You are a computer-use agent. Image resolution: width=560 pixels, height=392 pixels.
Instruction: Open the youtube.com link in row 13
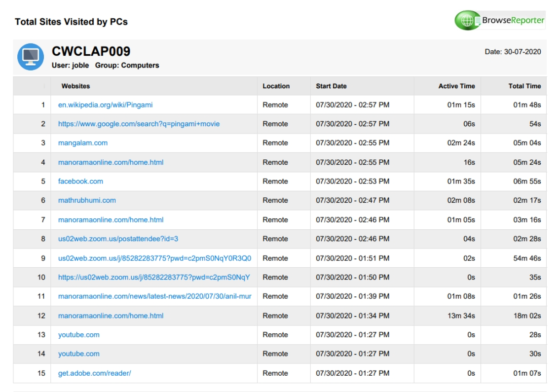click(79, 335)
